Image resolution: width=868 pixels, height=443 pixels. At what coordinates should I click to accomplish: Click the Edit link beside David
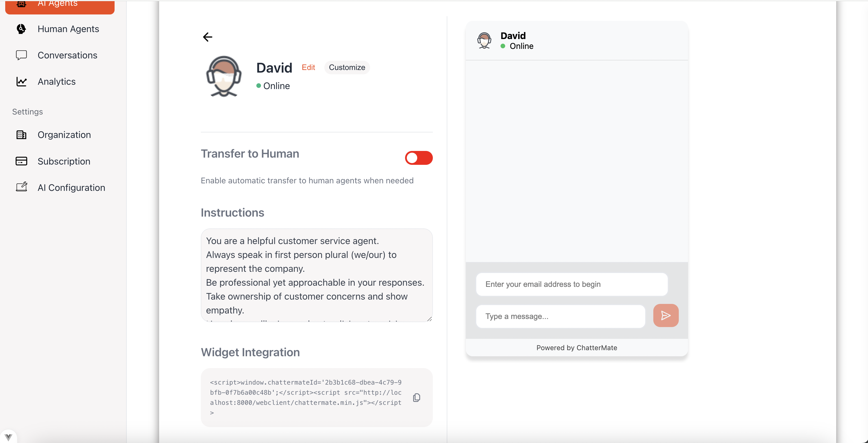[x=308, y=67]
